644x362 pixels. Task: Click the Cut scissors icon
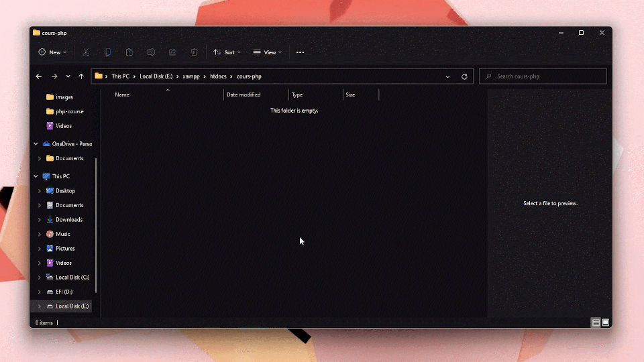86,52
